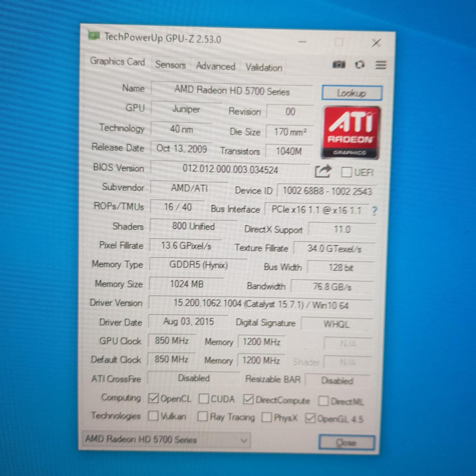Toggle the OpenGL 4.5 checkbox
Screen dimensions: 476x476
pos(310,418)
